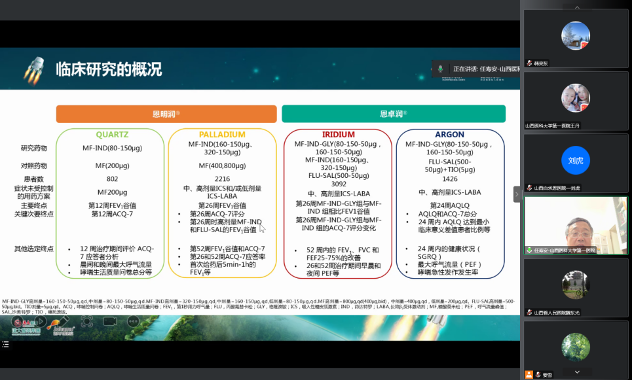Click the see-all-slides grid icon
Viewport: 632px width, 380px height.
pyautogui.click(x=87, y=322)
